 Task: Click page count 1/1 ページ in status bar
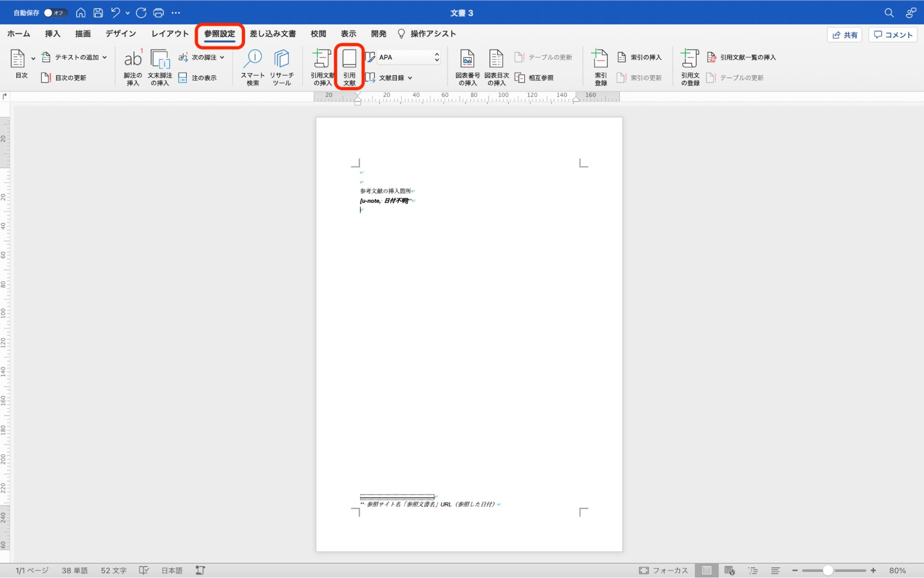(32, 571)
